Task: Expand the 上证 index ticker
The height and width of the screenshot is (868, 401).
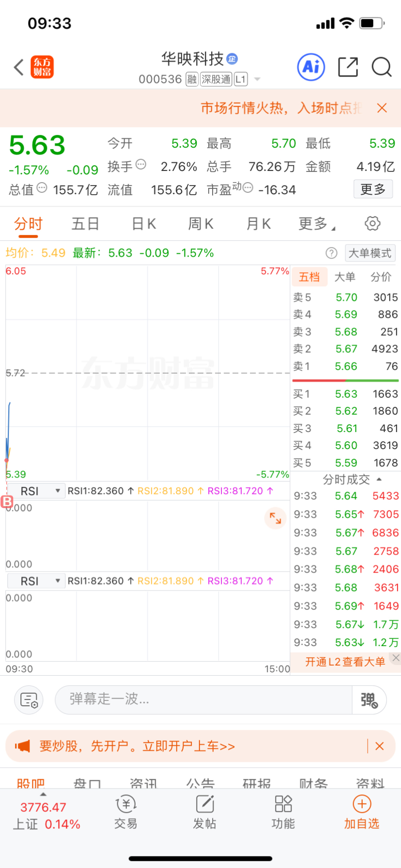Action: click(x=46, y=815)
